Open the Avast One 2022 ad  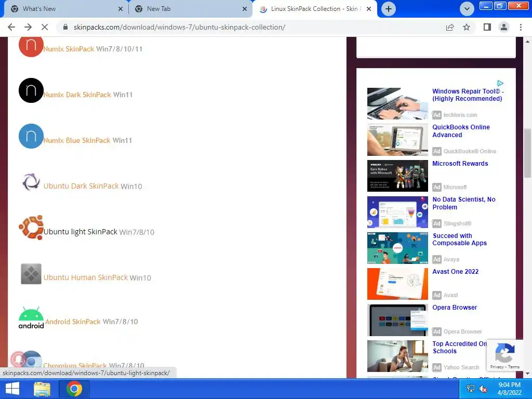(x=455, y=271)
